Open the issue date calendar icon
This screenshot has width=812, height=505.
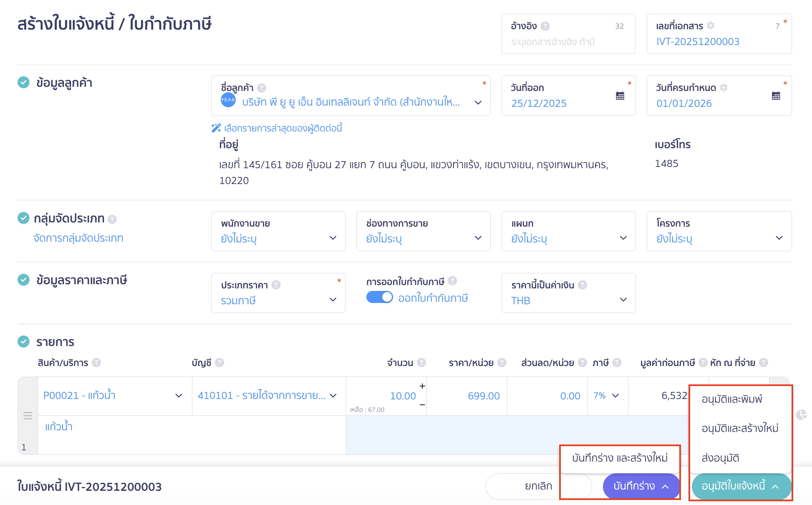click(620, 96)
